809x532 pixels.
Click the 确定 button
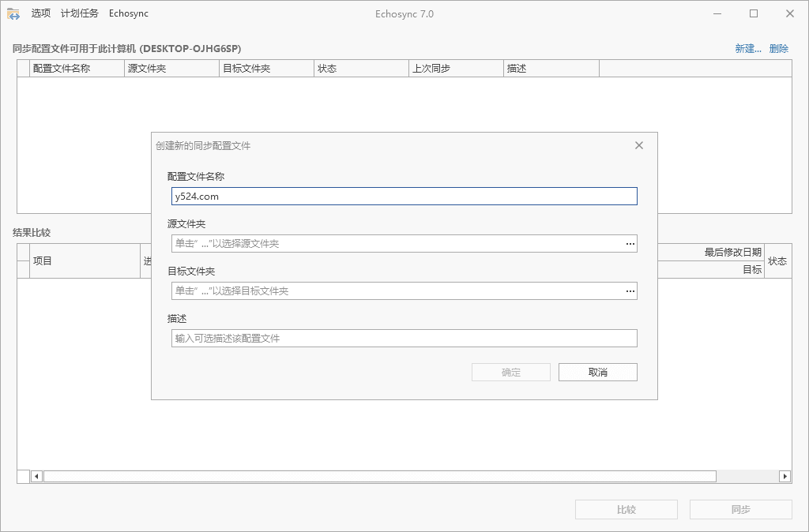click(x=511, y=373)
